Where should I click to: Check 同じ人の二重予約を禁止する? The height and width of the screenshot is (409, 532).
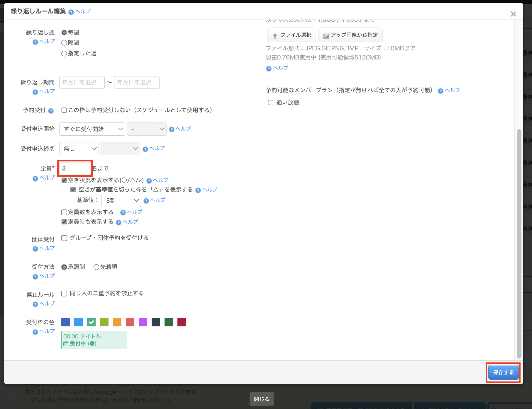(64, 293)
